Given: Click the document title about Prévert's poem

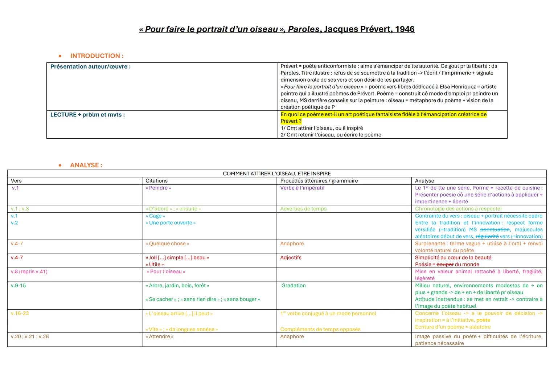Looking at the screenshot, I should click(x=276, y=29).
